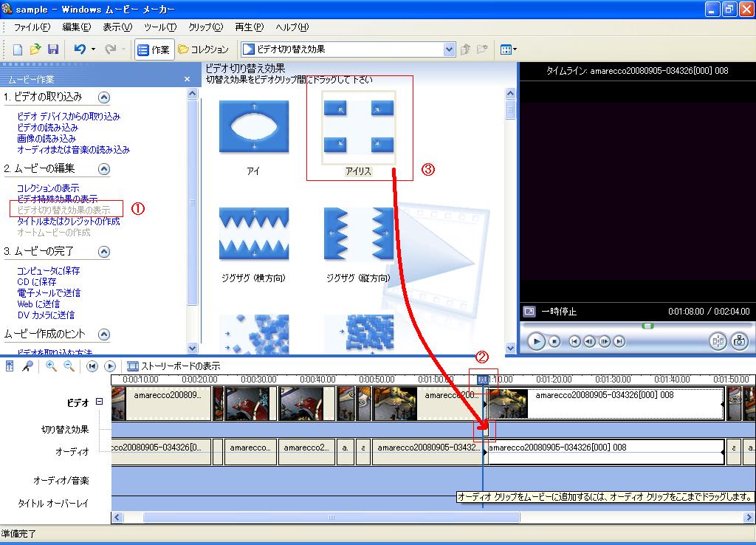This screenshot has width=756, height=545.
Task: Toggle full screen preview icon
Action: coord(529,312)
